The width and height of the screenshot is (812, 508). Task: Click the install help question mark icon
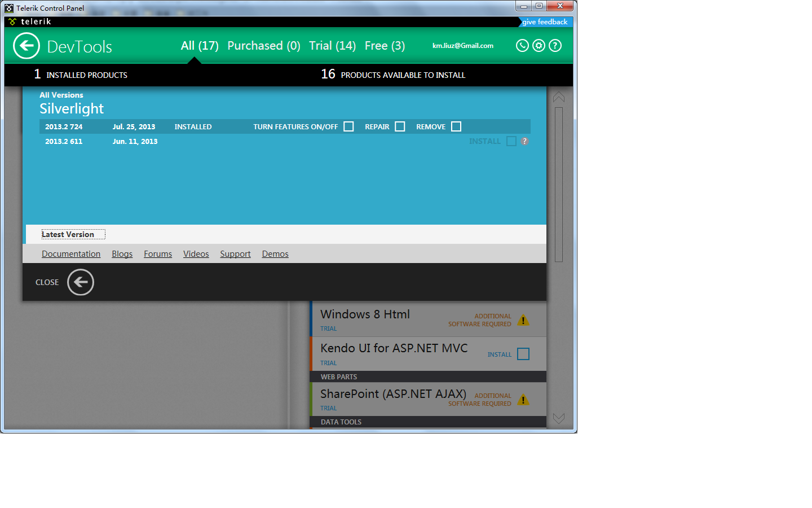(524, 141)
